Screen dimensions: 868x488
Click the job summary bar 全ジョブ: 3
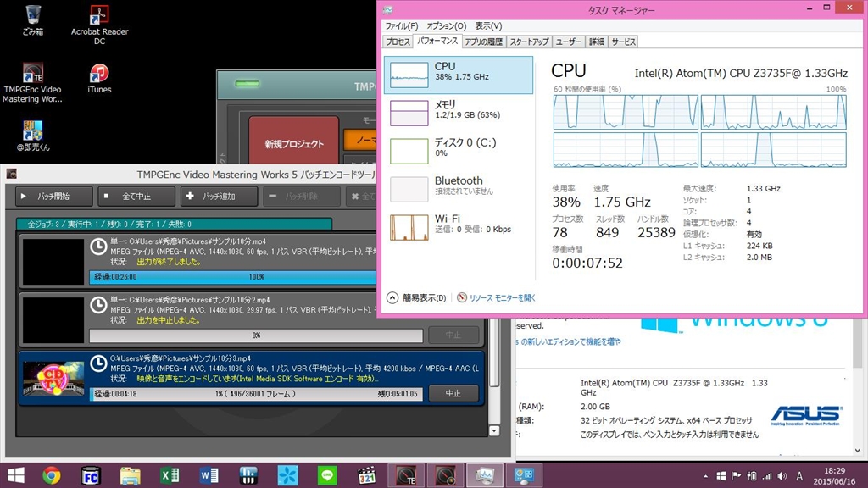coord(174,224)
